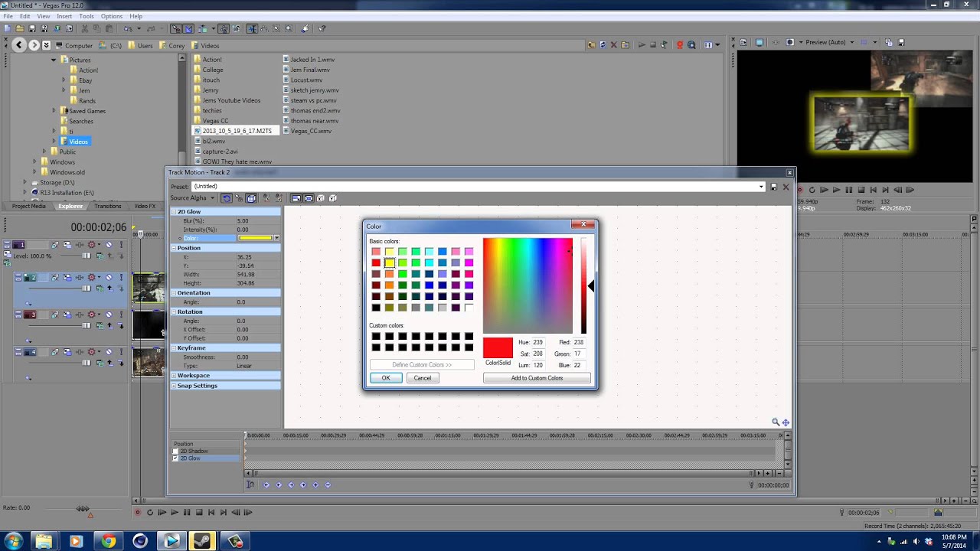Click the Pause button in main transport bar

187,512
